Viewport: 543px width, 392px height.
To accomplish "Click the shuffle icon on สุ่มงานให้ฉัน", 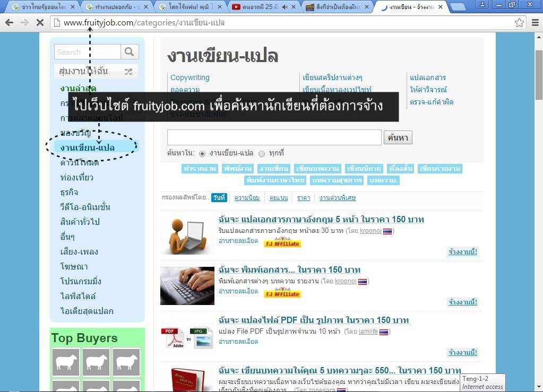I will (128, 72).
